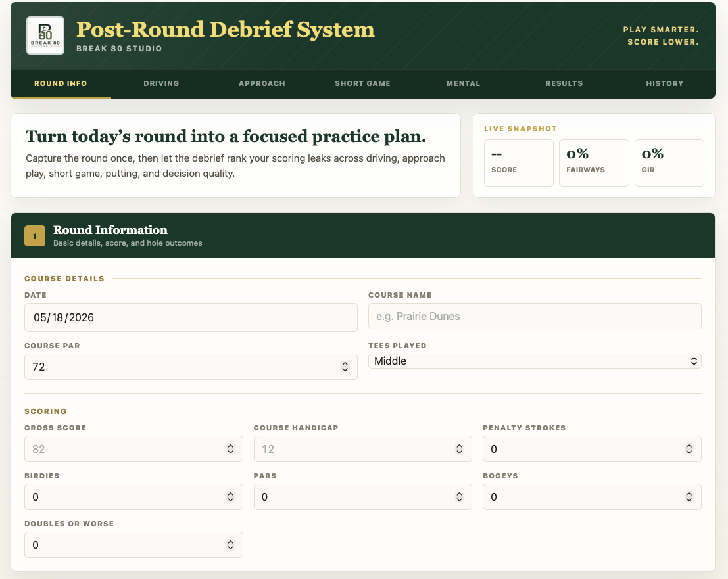Focus the Course Handicap input field
Image resolution: width=728 pixels, height=579 pixels.
tap(362, 449)
